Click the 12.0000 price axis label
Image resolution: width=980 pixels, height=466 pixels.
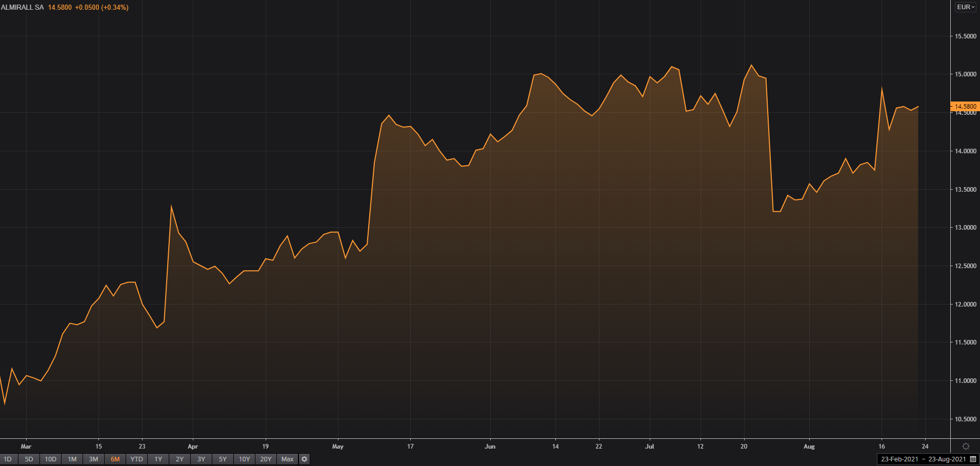965,305
